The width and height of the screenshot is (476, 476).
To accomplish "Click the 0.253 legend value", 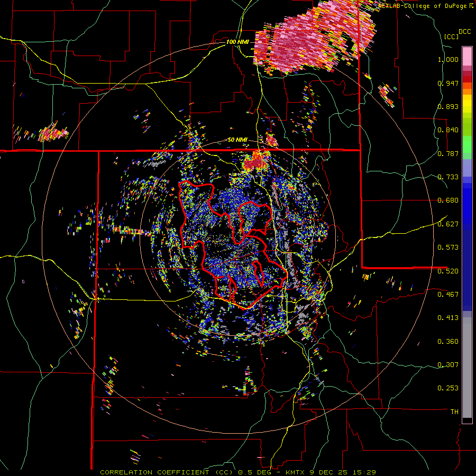I will pos(448,388).
